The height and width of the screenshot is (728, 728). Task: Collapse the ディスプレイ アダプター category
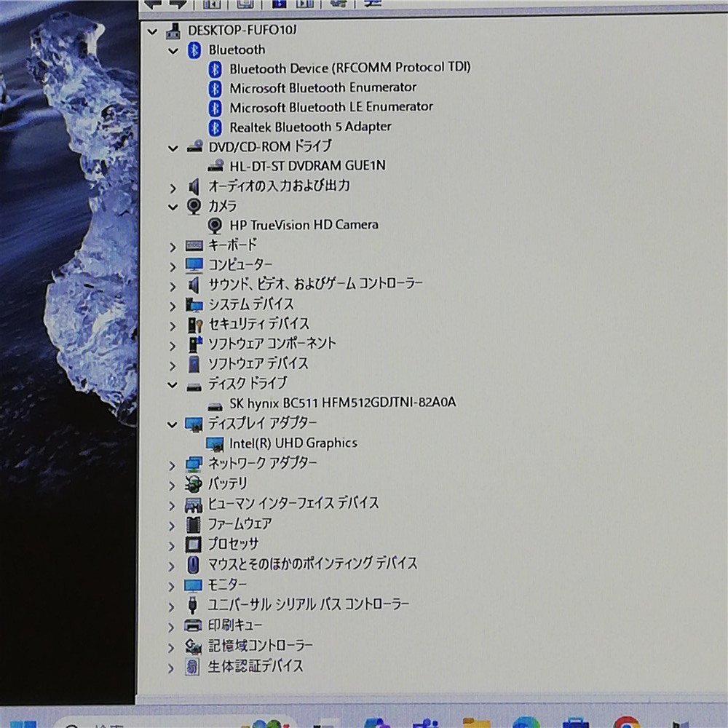coord(171,423)
